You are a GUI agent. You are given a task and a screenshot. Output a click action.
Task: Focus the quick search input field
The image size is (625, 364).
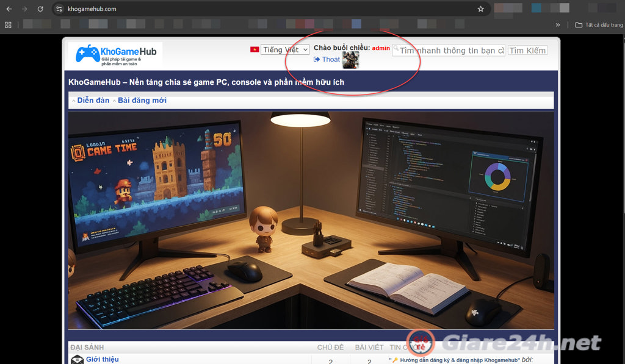click(452, 51)
